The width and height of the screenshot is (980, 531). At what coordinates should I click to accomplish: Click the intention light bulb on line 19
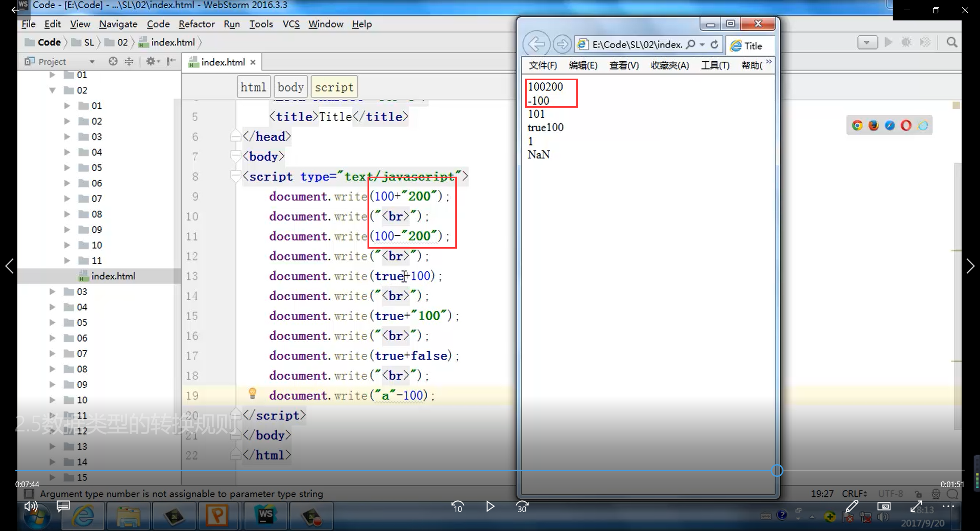(252, 393)
